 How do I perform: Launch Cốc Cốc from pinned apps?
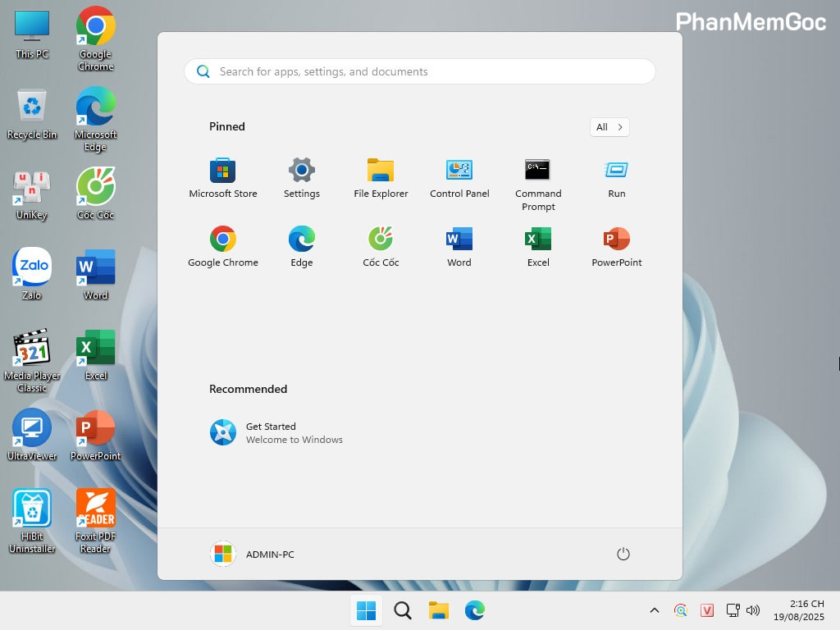(x=381, y=247)
